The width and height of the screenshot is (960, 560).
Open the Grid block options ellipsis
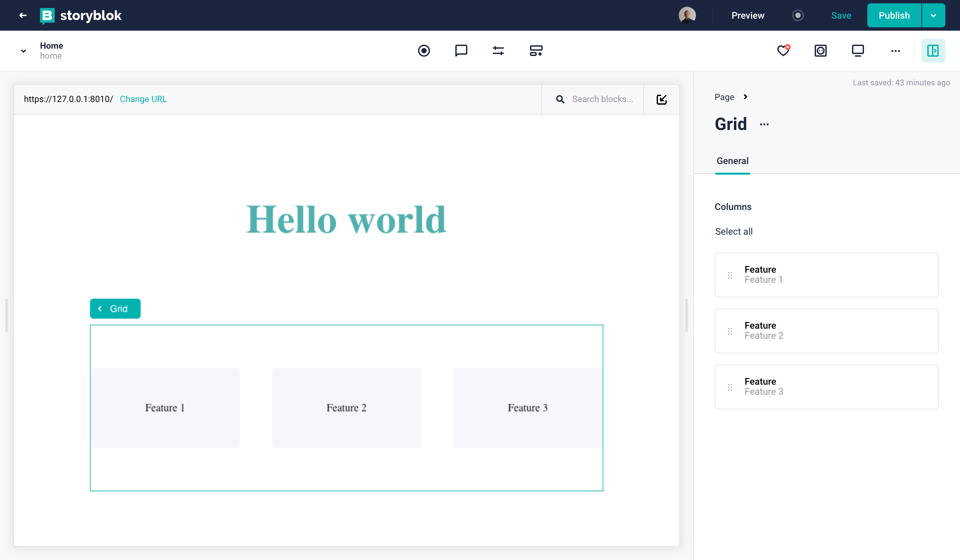pyautogui.click(x=764, y=124)
